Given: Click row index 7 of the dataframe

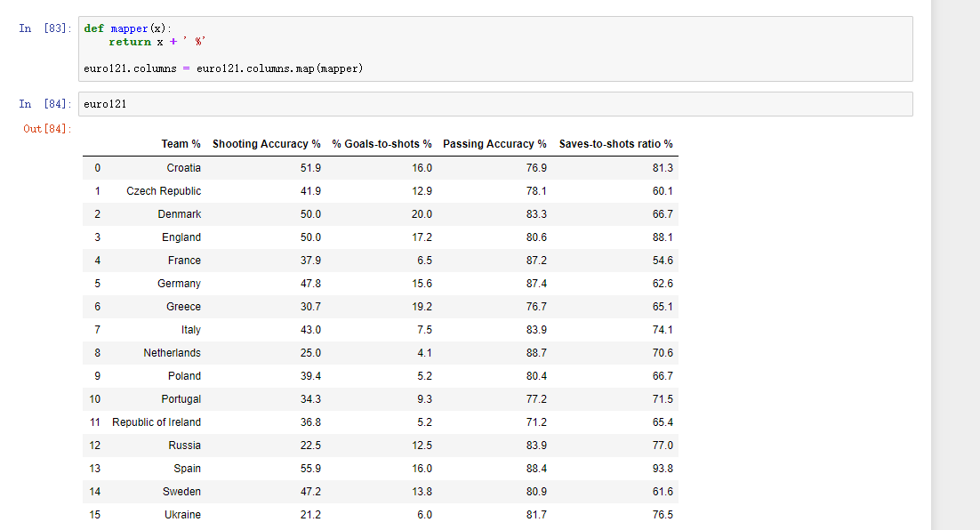Looking at the screenshot, I should [98, 330].
